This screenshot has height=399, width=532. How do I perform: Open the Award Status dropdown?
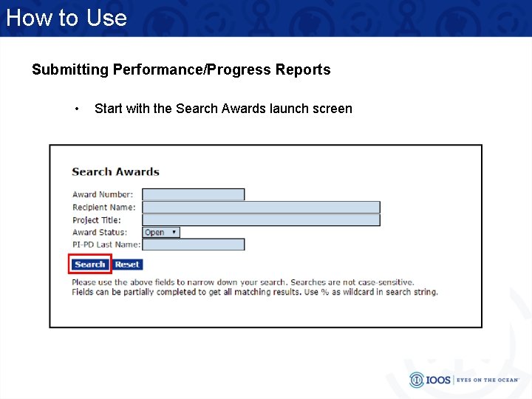pyautogui.click(x=161, y=233)
